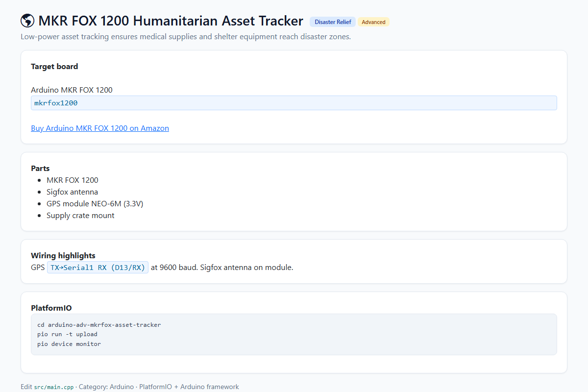Image resolution: width=588 pixels, height=392 pixels.
Task: Open the Buy Arduino MKR FOX 1200 on Amazon link
Action: point(100,128)
